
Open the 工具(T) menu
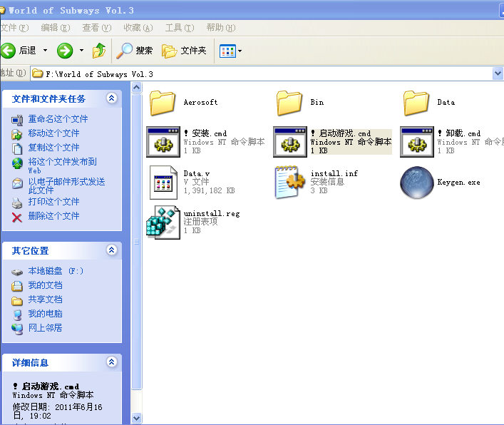[x=178, y=28]
